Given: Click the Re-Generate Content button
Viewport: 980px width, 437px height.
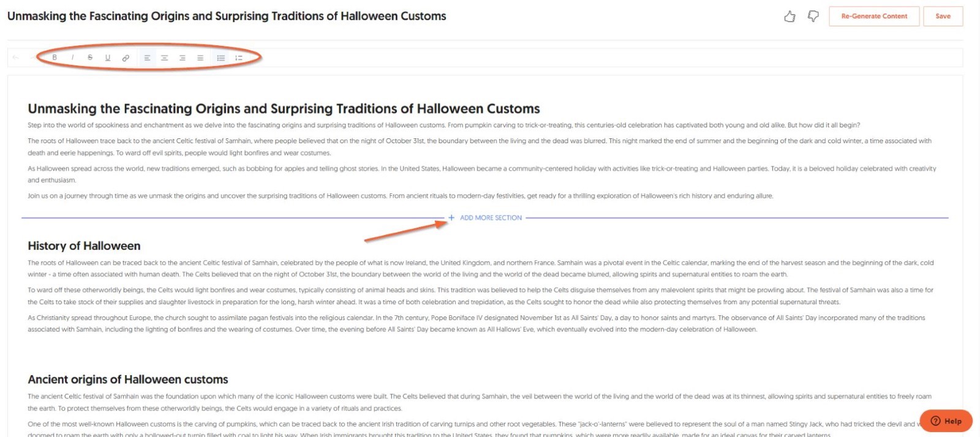Looking at the screenshot, I should (x=873, y=17).
